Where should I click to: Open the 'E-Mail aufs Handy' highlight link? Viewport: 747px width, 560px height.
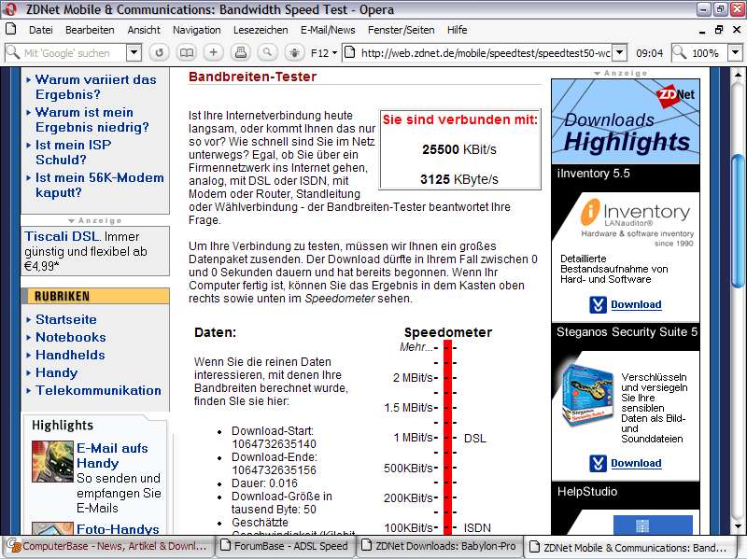[112, 455]
